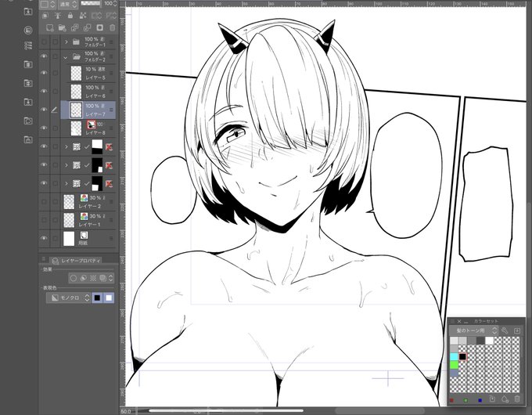Show the 30% layer 1 visibility box
This screenshot has height=415, width=532.
pos(44,220)
